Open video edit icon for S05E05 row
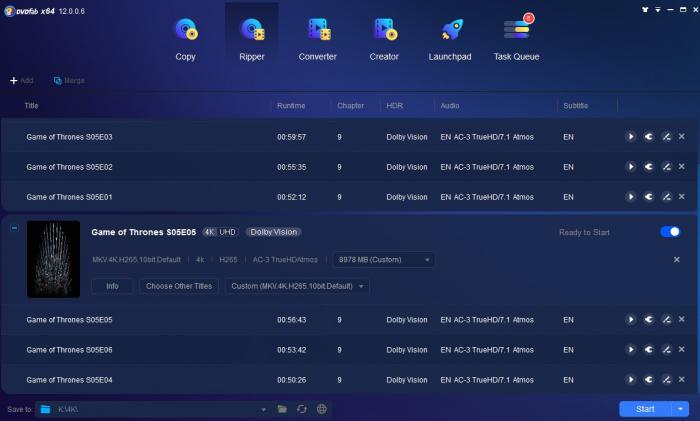The height and width of the screenshot is (421, 700). pyautogui.click(x=667, y=319)
